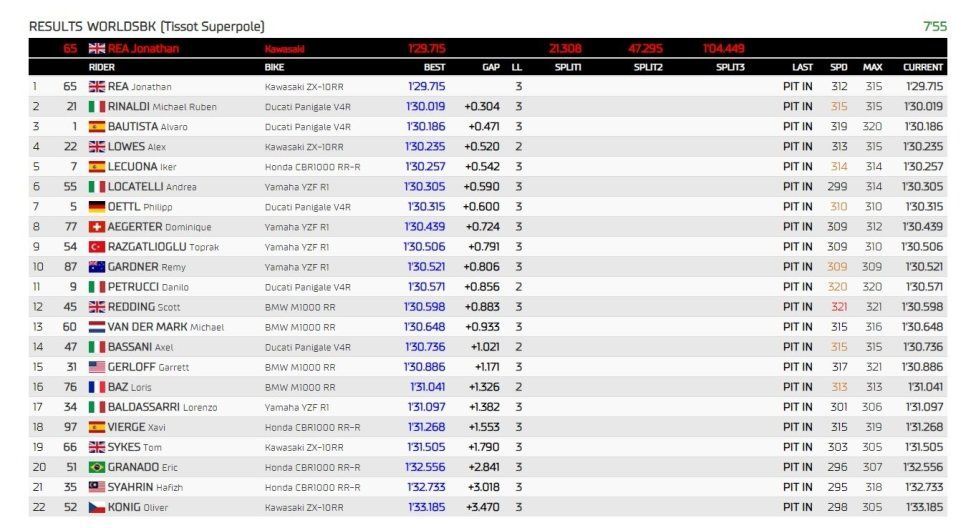
Task: Click the SPLIT1 column header
Action: point(568,67)
